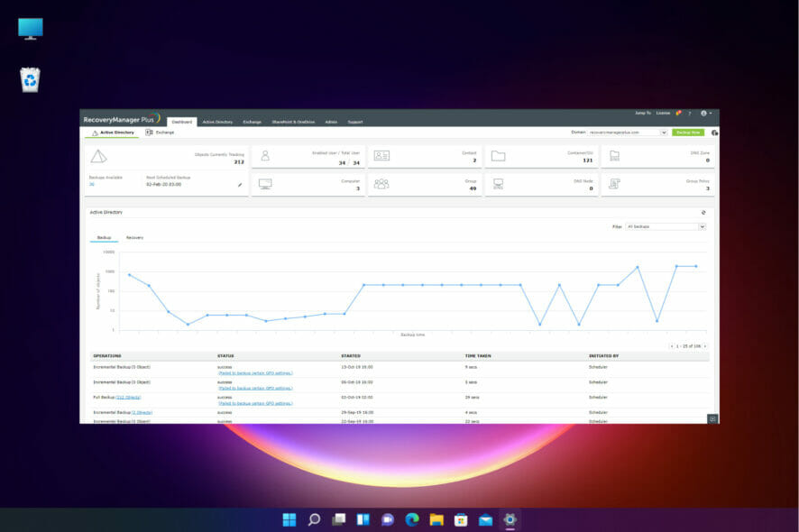Click the Group Policy scroll icon
Viewport: 799px width, 532px height.
coord(614,184)
